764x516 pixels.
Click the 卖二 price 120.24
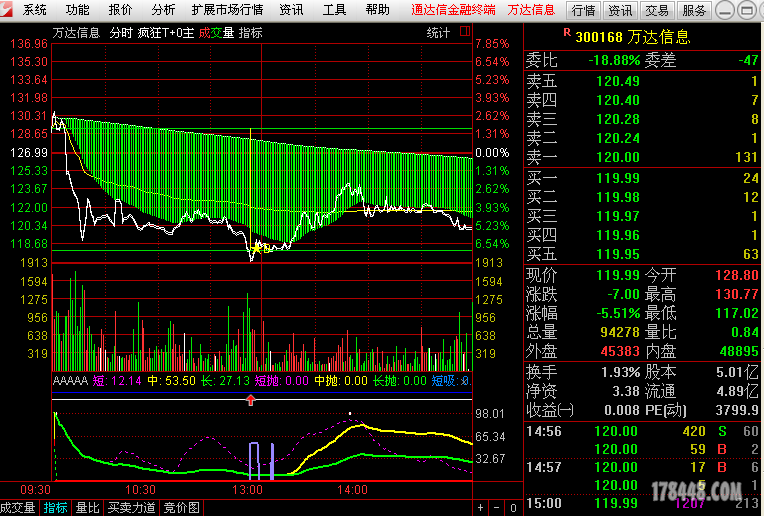click(618, 138)
